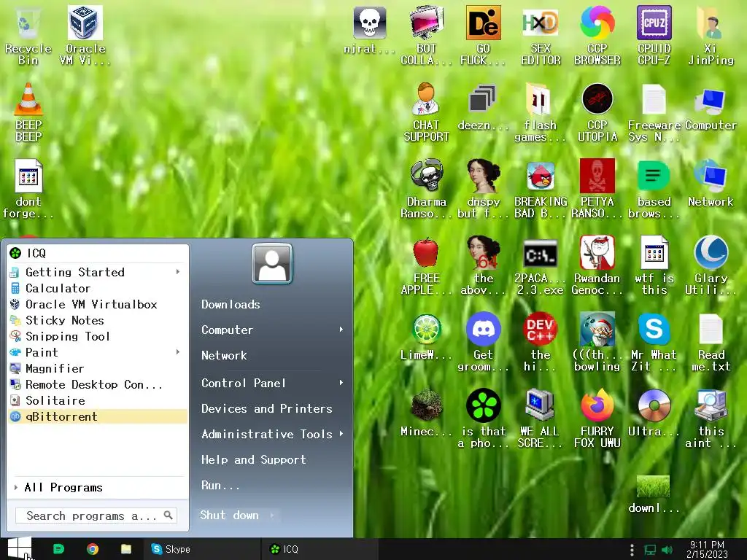Viewport: 747px width, 560px height.
Task: Click the volume speaker tray icon
Action: point(667,550)
